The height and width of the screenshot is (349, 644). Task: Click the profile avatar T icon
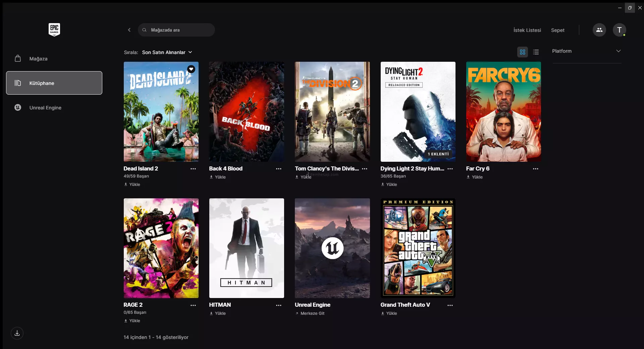619,30
